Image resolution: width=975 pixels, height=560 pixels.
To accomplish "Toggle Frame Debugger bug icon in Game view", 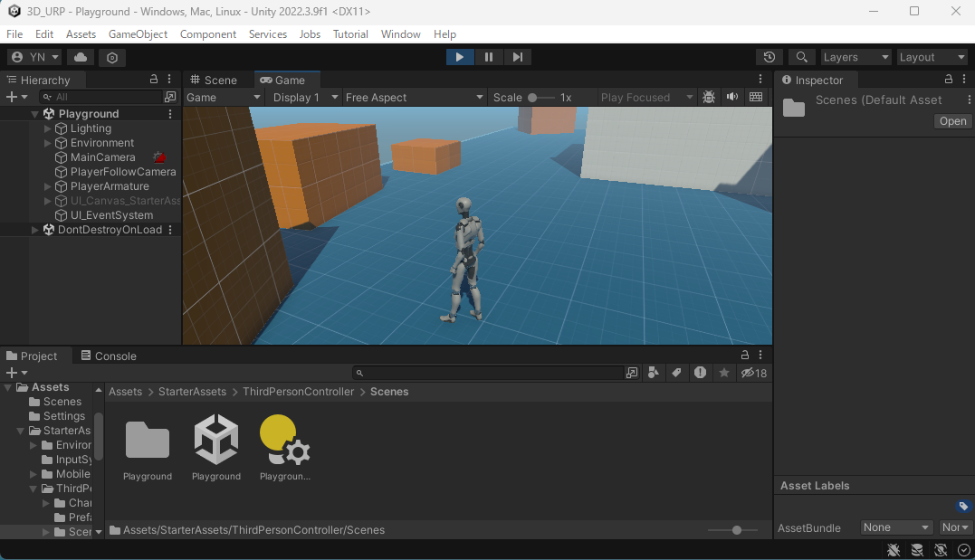I will tap(709, 97).
